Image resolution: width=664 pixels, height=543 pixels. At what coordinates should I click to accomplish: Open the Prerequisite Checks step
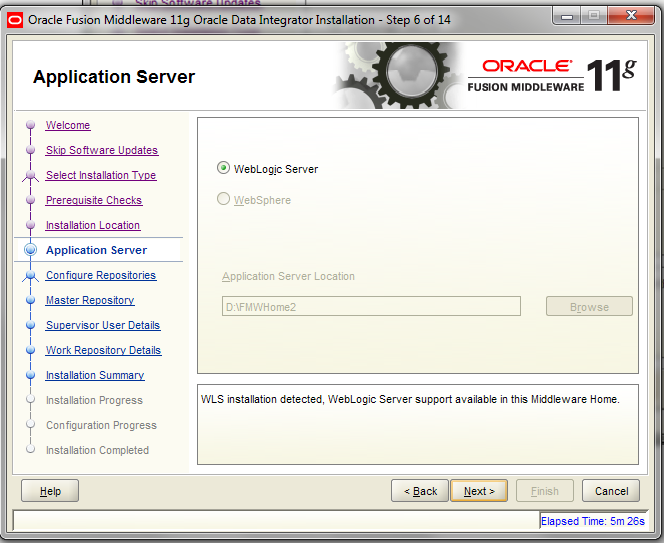(x=94, y=200)
